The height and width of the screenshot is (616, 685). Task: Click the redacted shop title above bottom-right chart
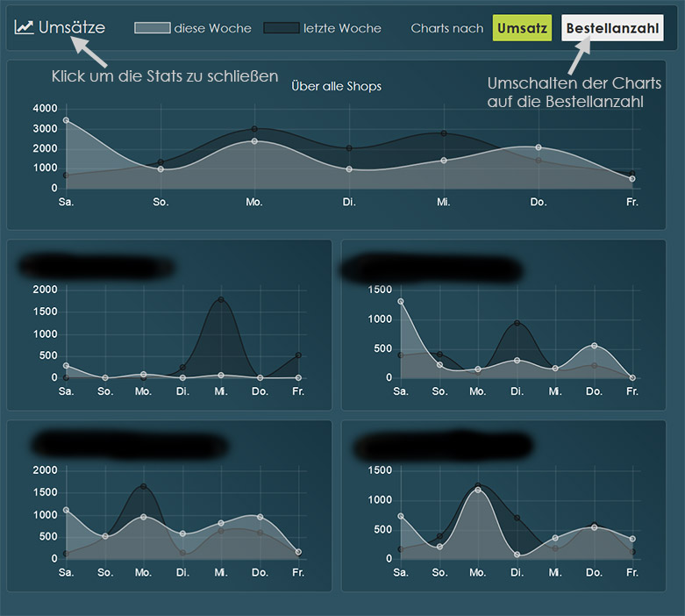(442, 446)
